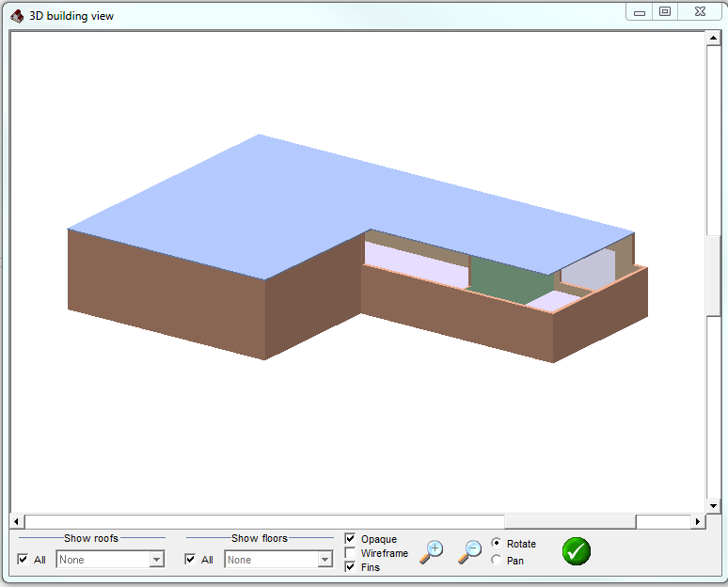Image resolution: width=728 pixels, height=587 pixels.
Task: Toggle the Fins checkbox
Action: click(x=350, y=566)
